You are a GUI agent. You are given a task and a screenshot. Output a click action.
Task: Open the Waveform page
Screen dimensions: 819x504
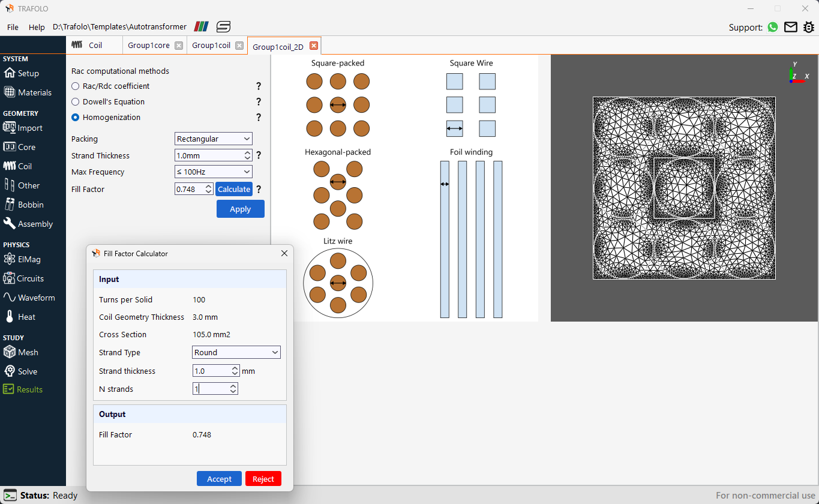point(29,298)
